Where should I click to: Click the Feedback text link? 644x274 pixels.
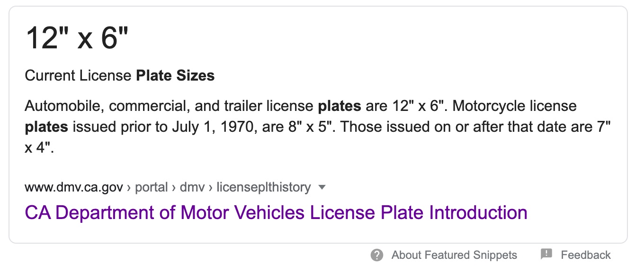pyautogui.click(x=586, y=255)
